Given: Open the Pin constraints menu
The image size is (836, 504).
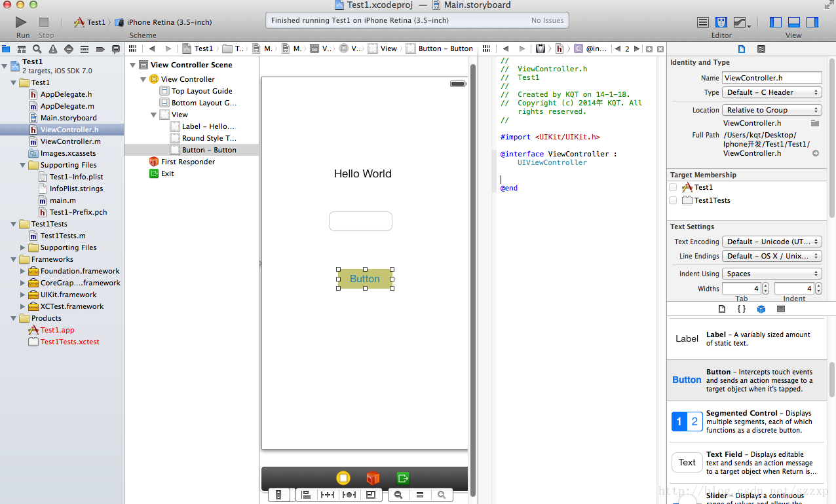Looking at the screenshot, I should point(327,495).
